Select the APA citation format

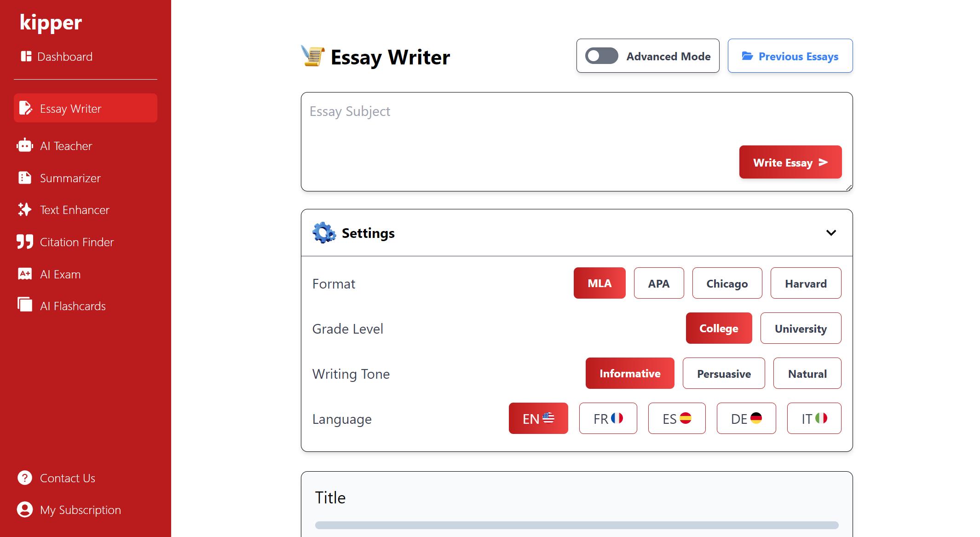pyautogui.click(x=659, y=283)
